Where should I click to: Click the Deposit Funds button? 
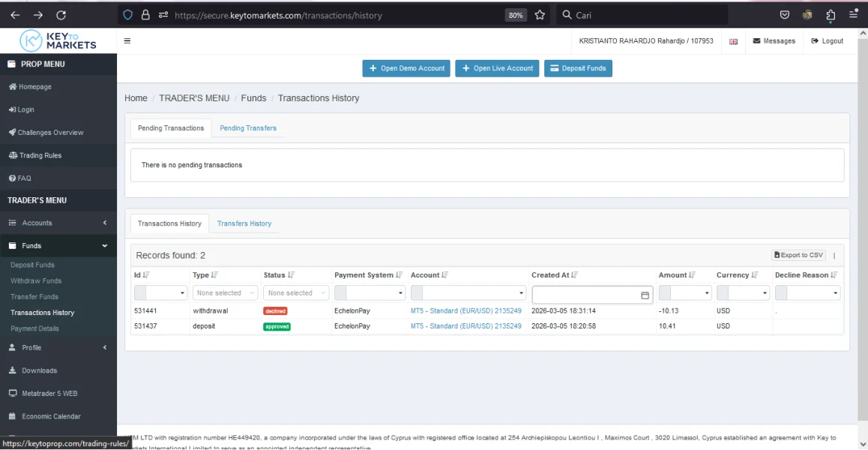578,68
